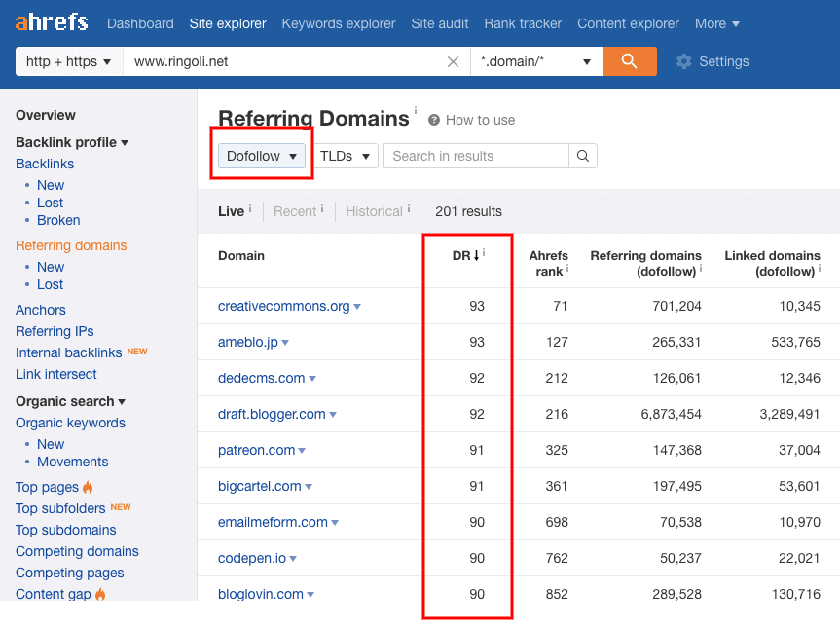Open the *.domain/* mode dropdown

pyautogui.click(x=536, y=61)
